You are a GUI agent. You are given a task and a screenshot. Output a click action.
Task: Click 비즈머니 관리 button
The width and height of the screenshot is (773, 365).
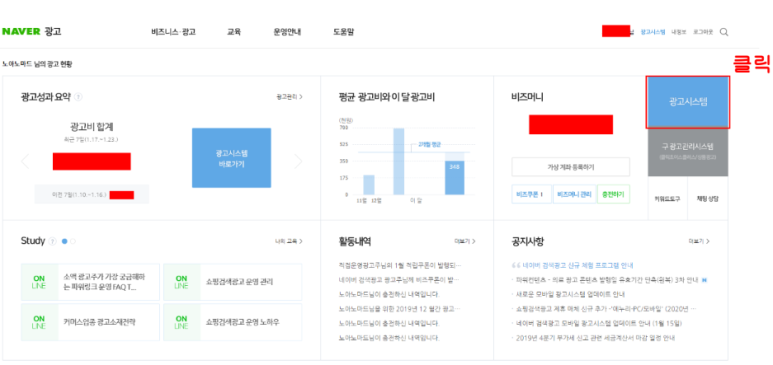[x=574, y=194]
